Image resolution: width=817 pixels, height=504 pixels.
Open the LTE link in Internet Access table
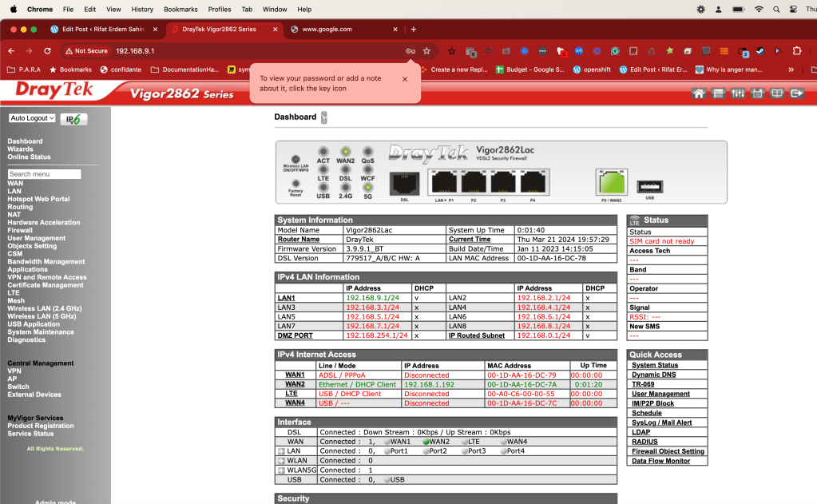(292, 394)
